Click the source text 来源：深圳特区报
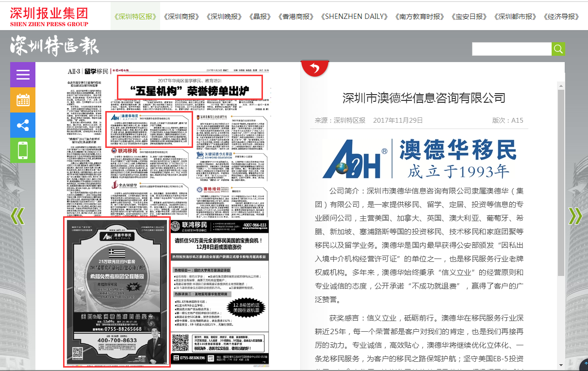Screen dimensions: 588x371 [x=340, y=120]
